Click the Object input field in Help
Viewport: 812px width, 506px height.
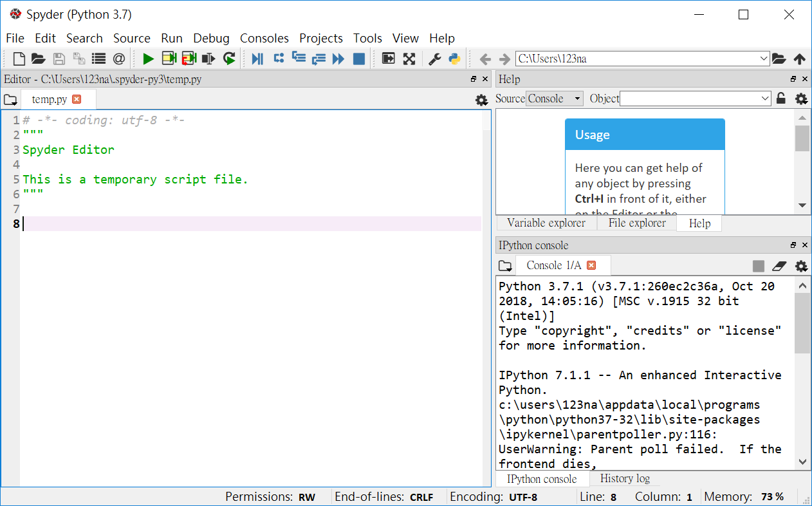[690, 98]
